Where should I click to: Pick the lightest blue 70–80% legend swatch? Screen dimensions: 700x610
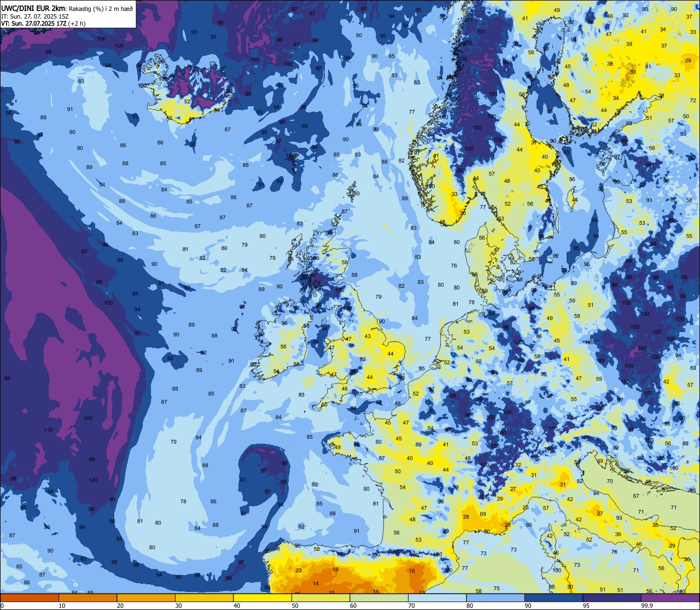point(437,598)
